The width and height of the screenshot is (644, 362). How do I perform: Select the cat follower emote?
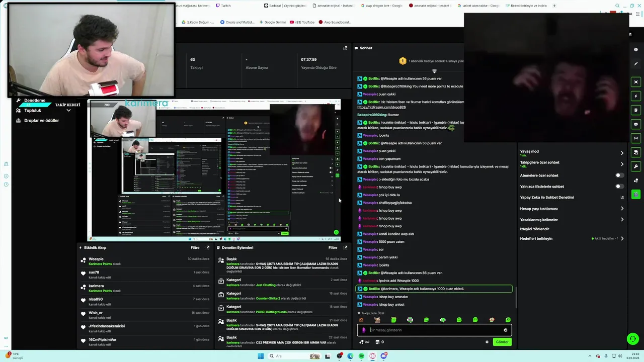(377, 320)
